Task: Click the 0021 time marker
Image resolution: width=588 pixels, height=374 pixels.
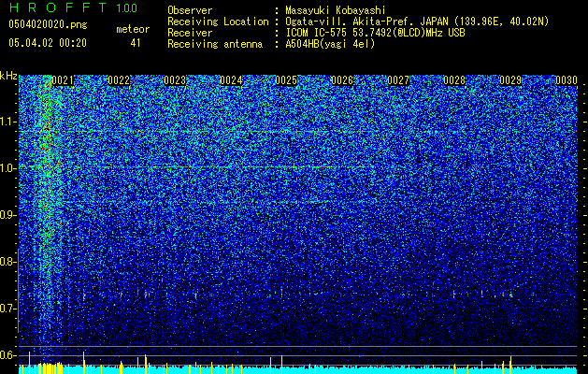Action: point(63,80)
